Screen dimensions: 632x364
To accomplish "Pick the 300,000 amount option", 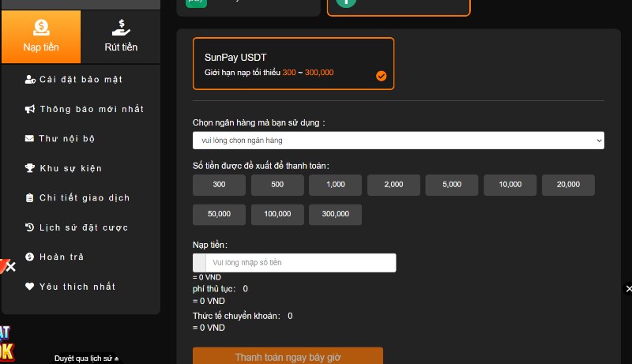I will (335, 215).
